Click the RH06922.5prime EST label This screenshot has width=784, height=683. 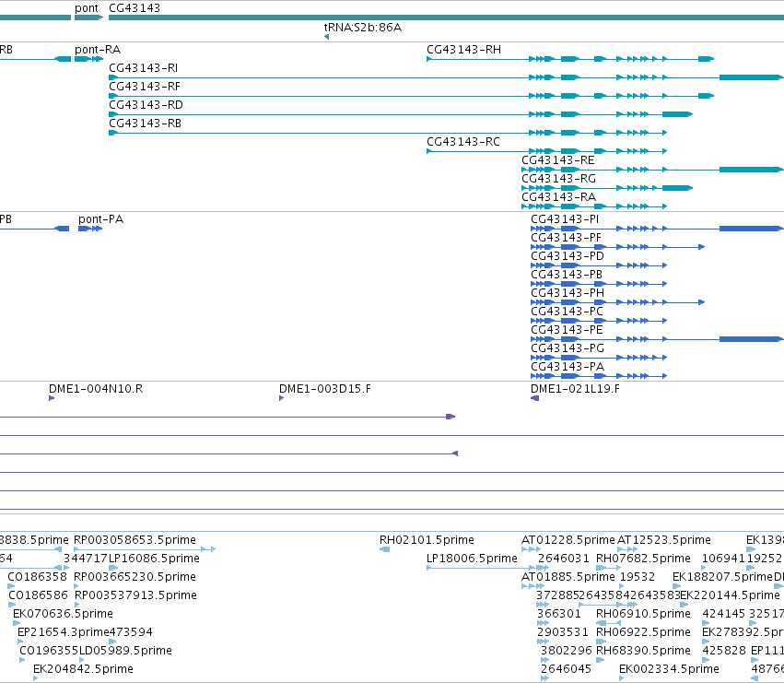(643, 632)
